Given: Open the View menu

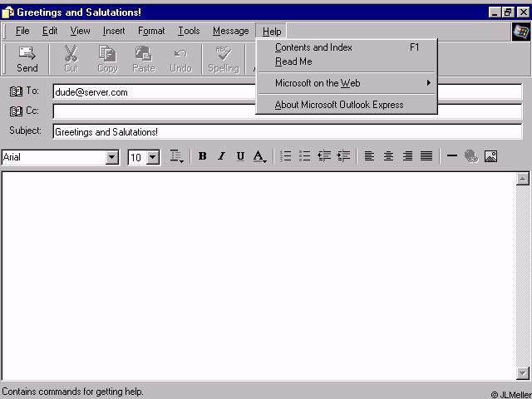Looking at the screenshot, I should coord(80,31).
